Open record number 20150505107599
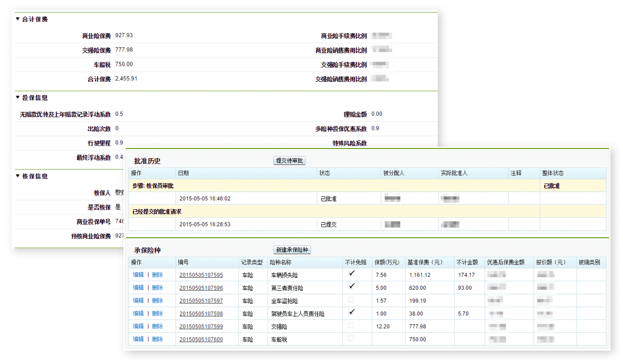This screenshot has width=623, height=364. 201,327
